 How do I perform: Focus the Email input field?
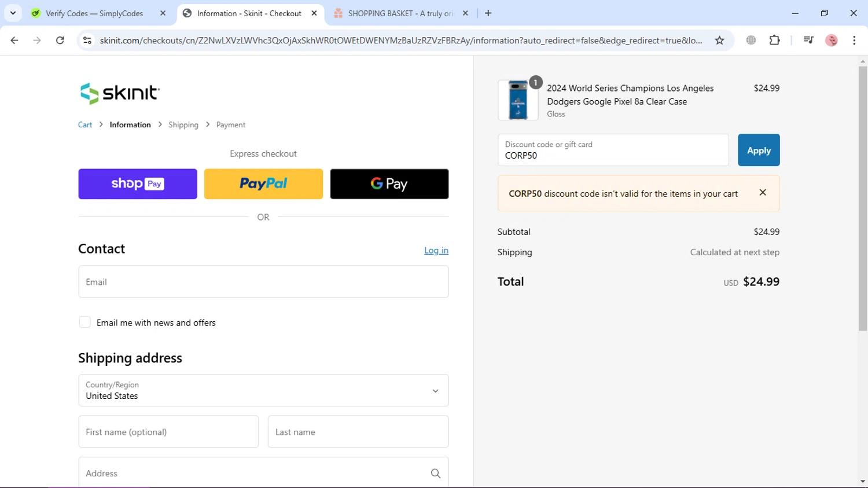263,282
